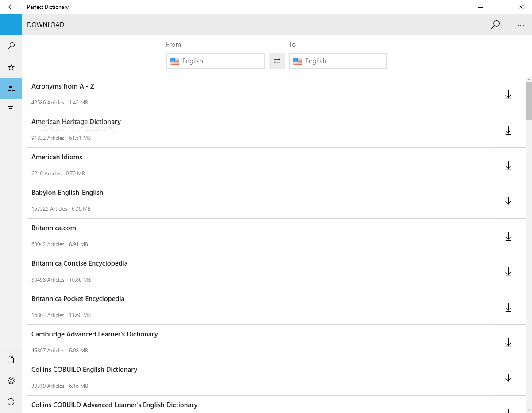
Task: Select Britannica Concise Encyclopedia title
Action: click(80, 263)
